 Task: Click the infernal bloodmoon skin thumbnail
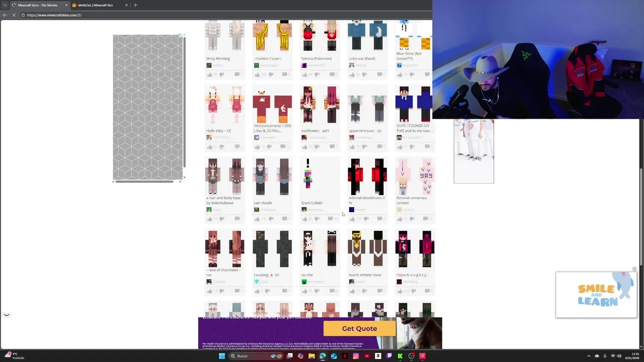367,177
